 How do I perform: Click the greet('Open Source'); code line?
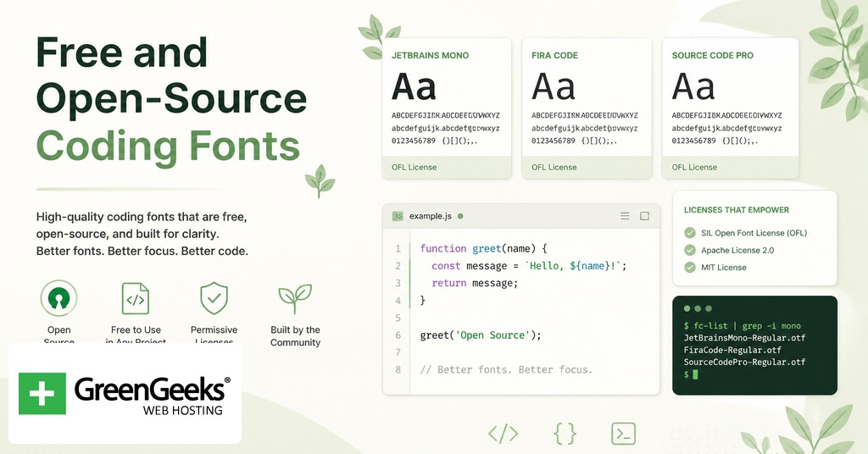point(481,335)
